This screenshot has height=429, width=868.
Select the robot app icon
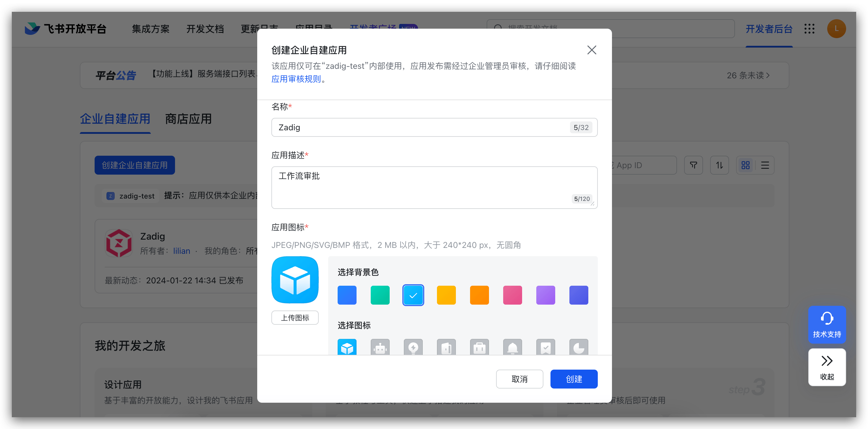click(x=380, y=347)
